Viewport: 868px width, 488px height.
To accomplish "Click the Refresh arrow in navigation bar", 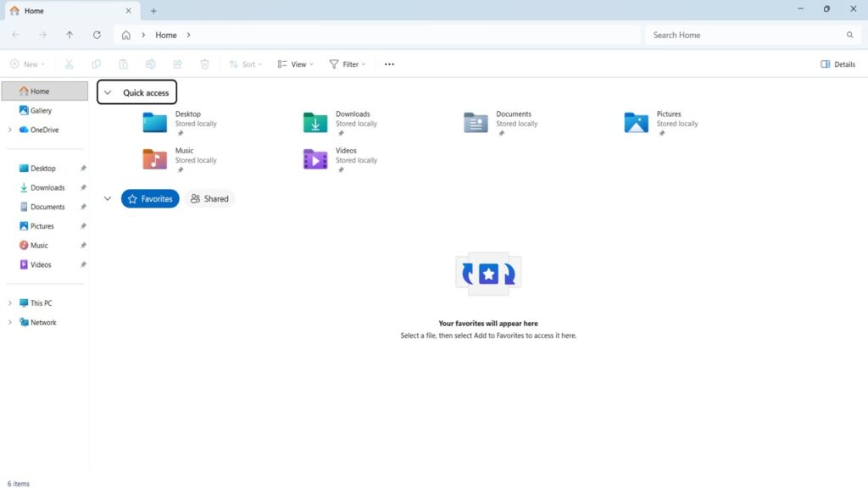I will 97,36.
